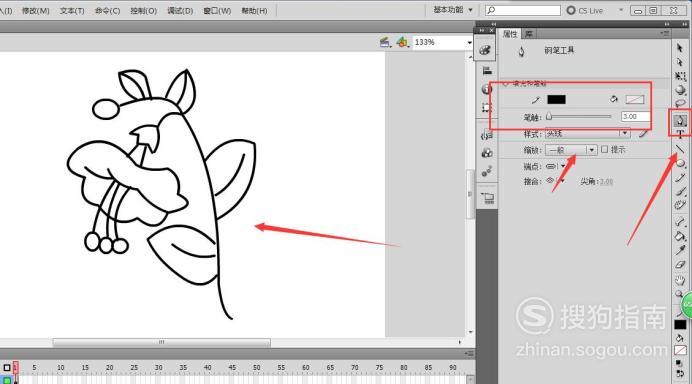Viewport: 692px width, 384px height.
Task: Click the vertical stage scrollbar down arrow
Action: tap(470, 332)
